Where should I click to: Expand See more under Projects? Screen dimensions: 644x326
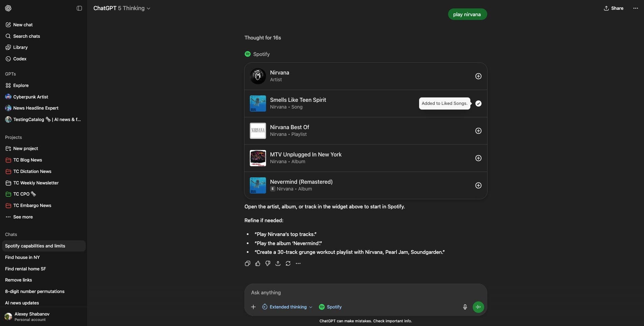pos(23,217)
